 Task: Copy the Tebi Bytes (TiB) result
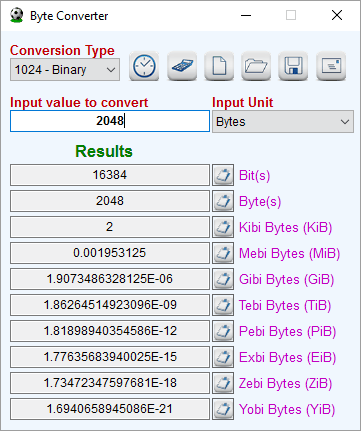coord(223,305)
